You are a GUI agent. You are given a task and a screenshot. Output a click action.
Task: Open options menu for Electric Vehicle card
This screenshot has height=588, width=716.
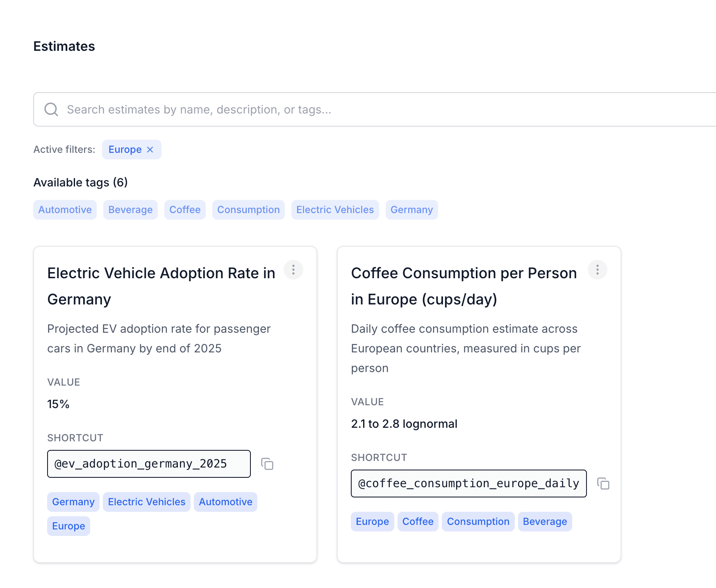293,270
